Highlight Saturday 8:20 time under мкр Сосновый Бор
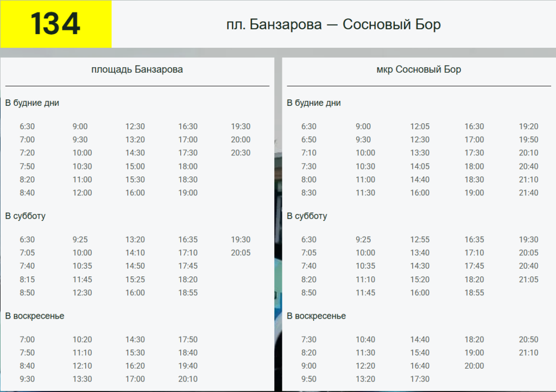Viewport: 556px width, 392px height. (309, 279)
